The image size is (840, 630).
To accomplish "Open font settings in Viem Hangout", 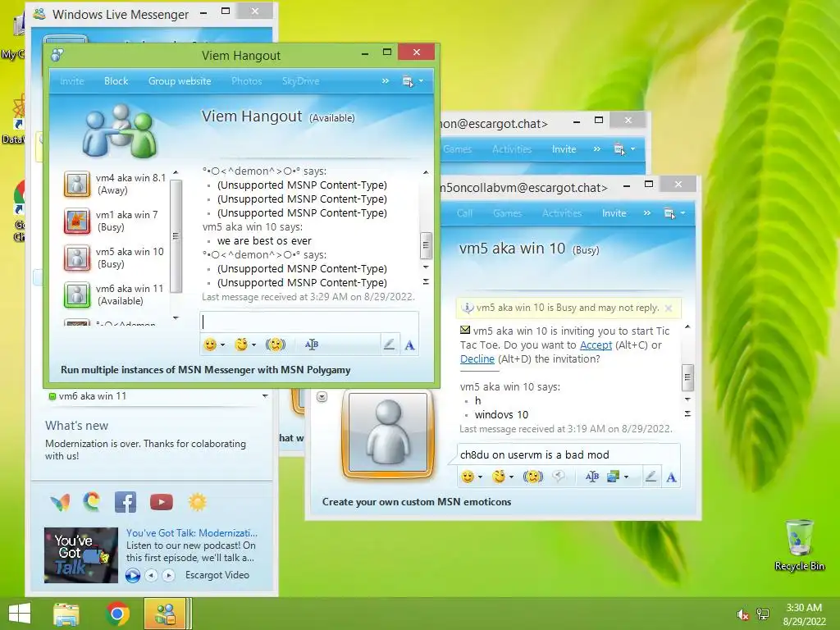I will pyautogui.click(x=410, y=345).
